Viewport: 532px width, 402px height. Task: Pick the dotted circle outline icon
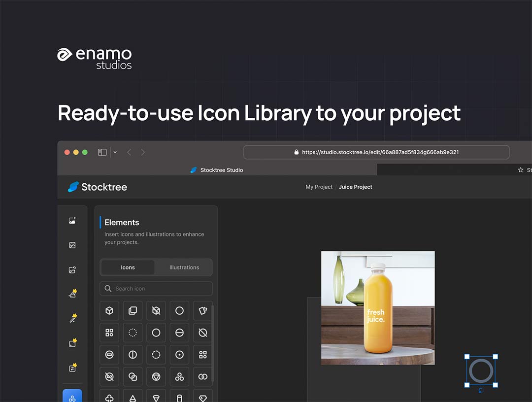(x=133, y=333)
